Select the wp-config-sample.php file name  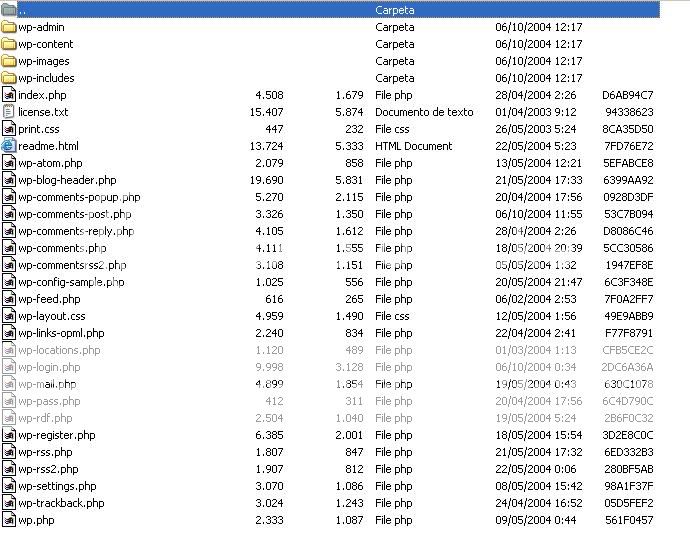click(x=71, y=282)
